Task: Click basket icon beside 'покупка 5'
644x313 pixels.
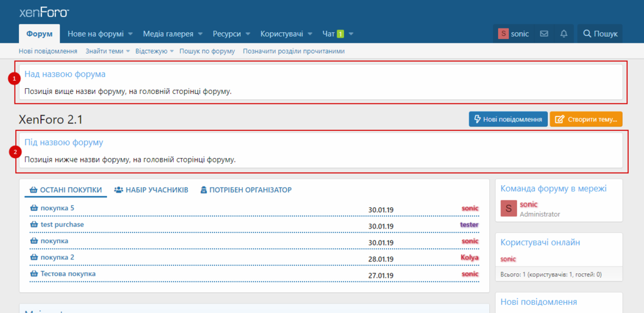Action: tap(34, 208)
